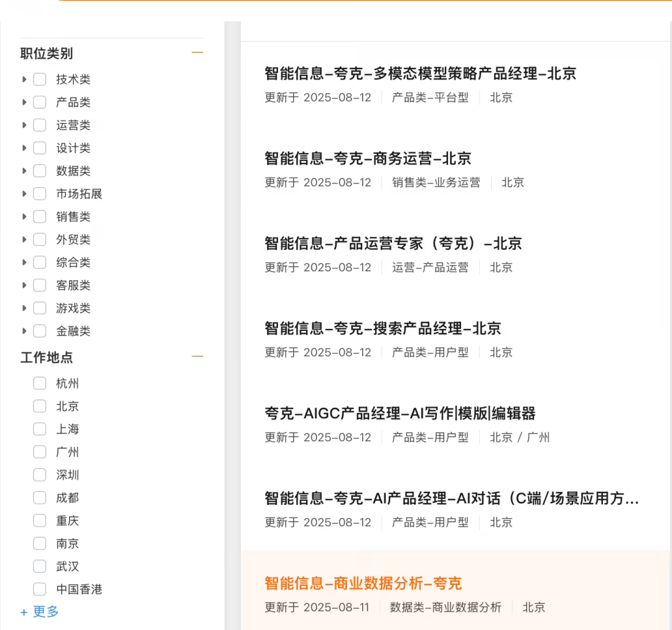Click 产品类-平台型 tag text

tap(430, 98)
